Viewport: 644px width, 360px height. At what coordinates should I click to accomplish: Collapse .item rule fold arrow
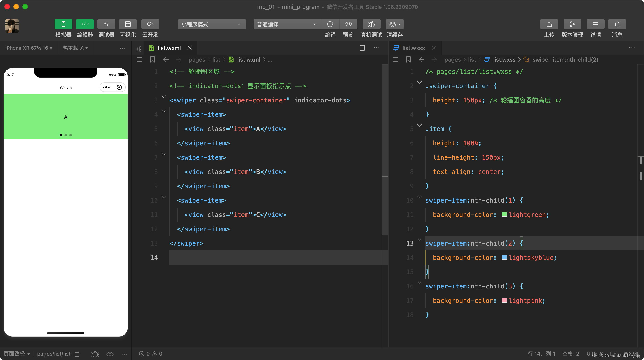coord(419,125)
